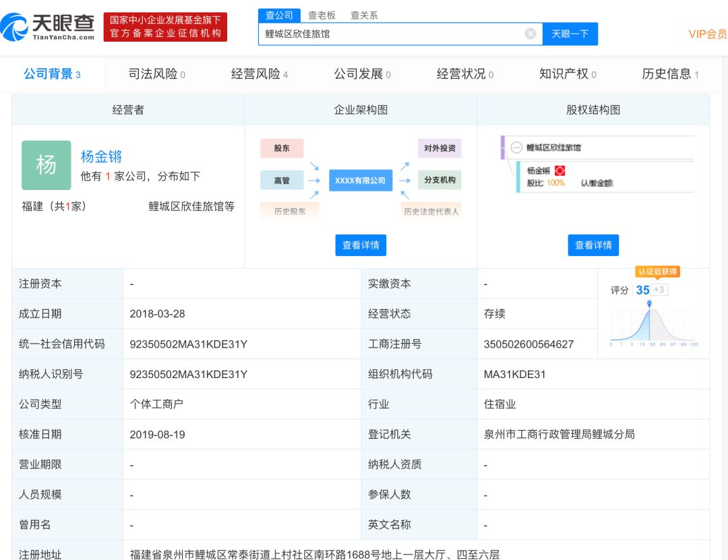Click the score value 35
Image resolution: width=728 pixels, height=560 pixels.
642,290
